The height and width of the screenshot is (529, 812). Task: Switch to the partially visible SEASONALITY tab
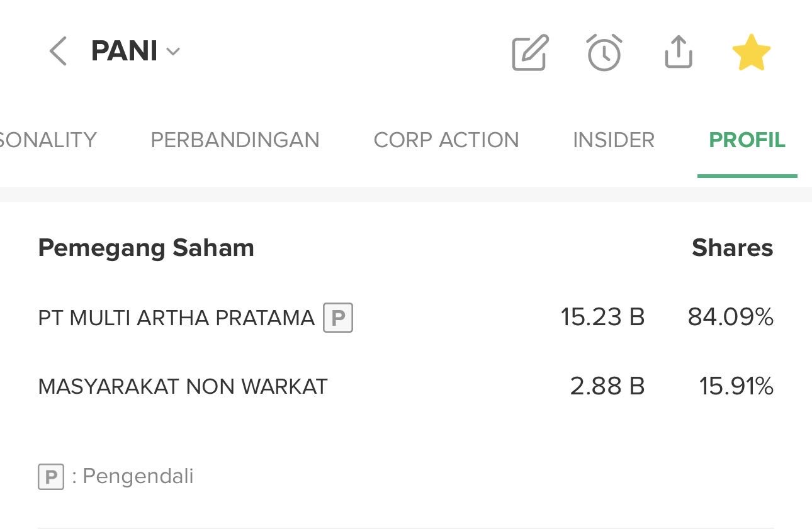(x=47, y=140)
